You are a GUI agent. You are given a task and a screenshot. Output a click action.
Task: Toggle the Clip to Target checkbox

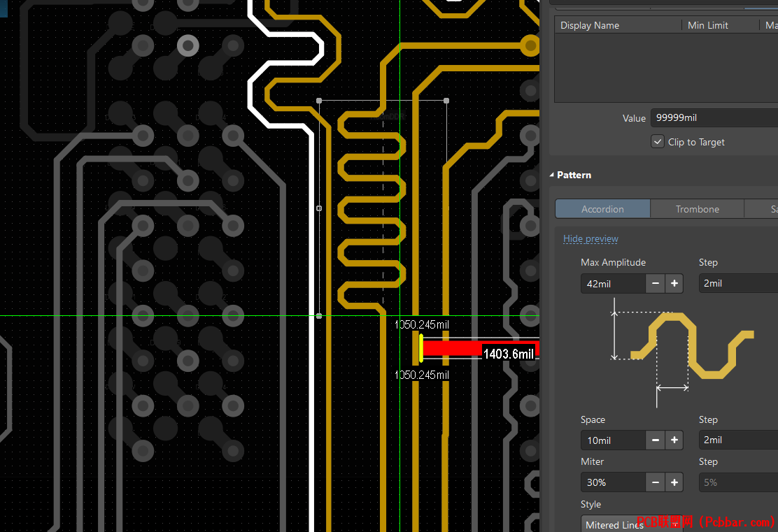(x=658, y=142)
